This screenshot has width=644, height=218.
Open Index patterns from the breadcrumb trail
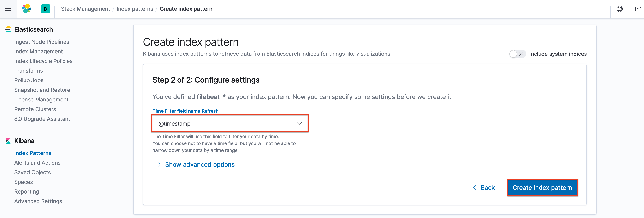[x=135, y=9]
